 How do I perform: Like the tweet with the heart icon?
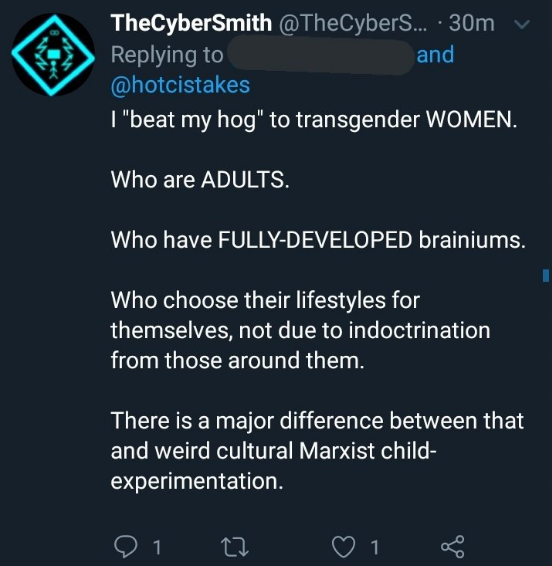pyautogui.click(x=343, y=547)
